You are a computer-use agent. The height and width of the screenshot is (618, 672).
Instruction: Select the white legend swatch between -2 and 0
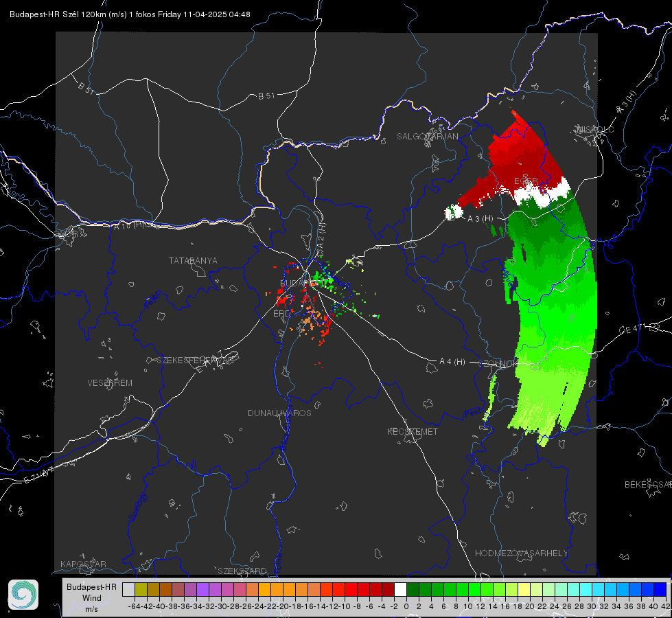point(400,589)
